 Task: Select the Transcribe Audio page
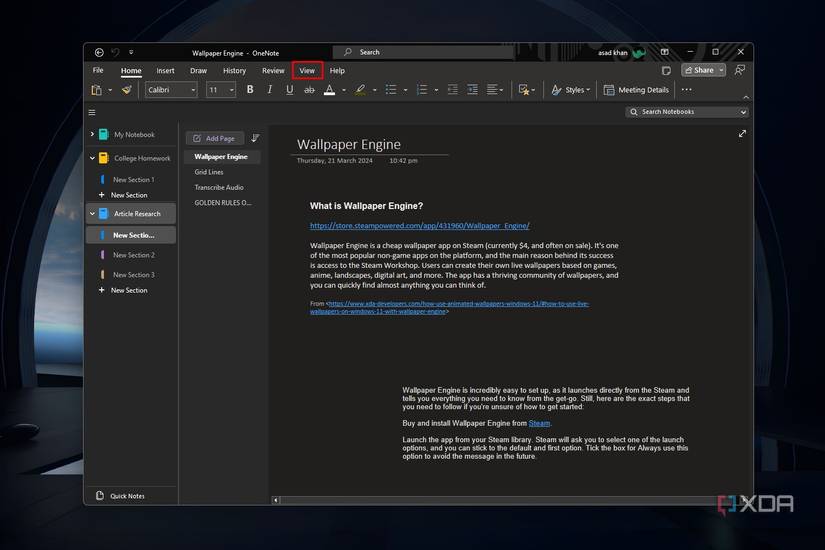(x=219, y=187)
